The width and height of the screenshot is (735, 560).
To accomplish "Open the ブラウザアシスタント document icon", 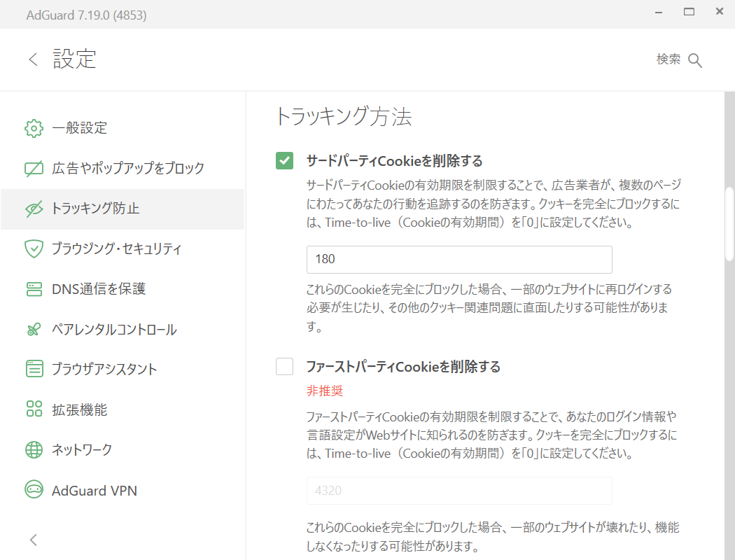I will [33, 370].
